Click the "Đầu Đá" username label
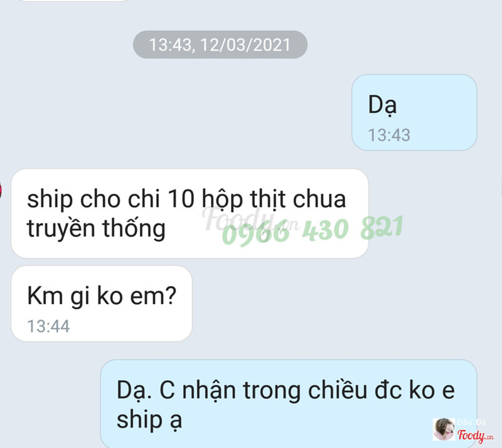Image resolution: width=502 pixels, height=448 pixels. tap(471, 422)
